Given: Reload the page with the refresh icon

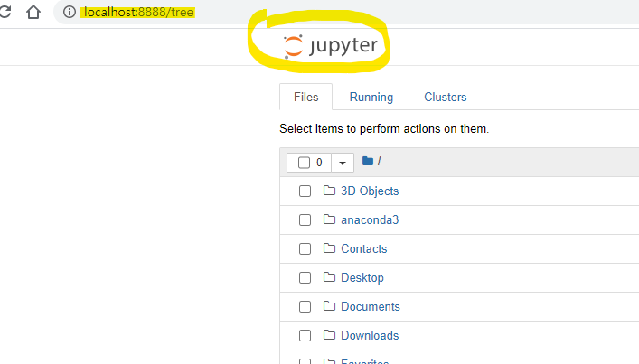Looking at the screenshot, I should (x=5, y=12).
